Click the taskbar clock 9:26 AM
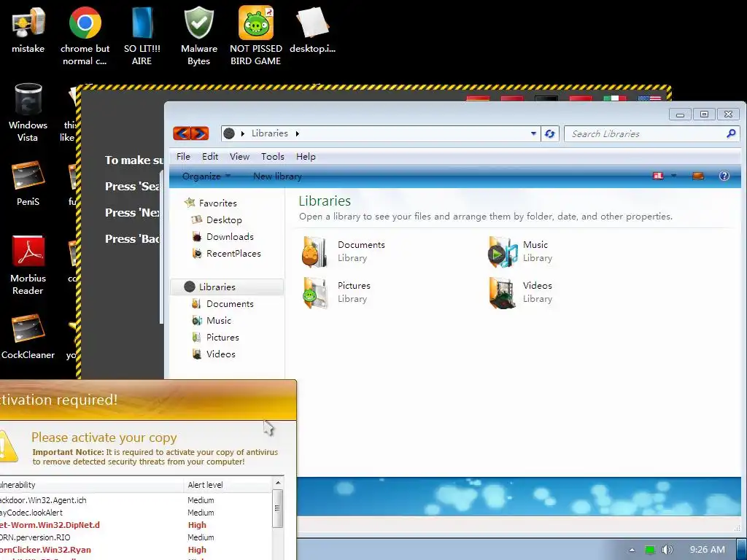Image resolution: width=747 pixels, height=560 pixels. coord(707,550)
